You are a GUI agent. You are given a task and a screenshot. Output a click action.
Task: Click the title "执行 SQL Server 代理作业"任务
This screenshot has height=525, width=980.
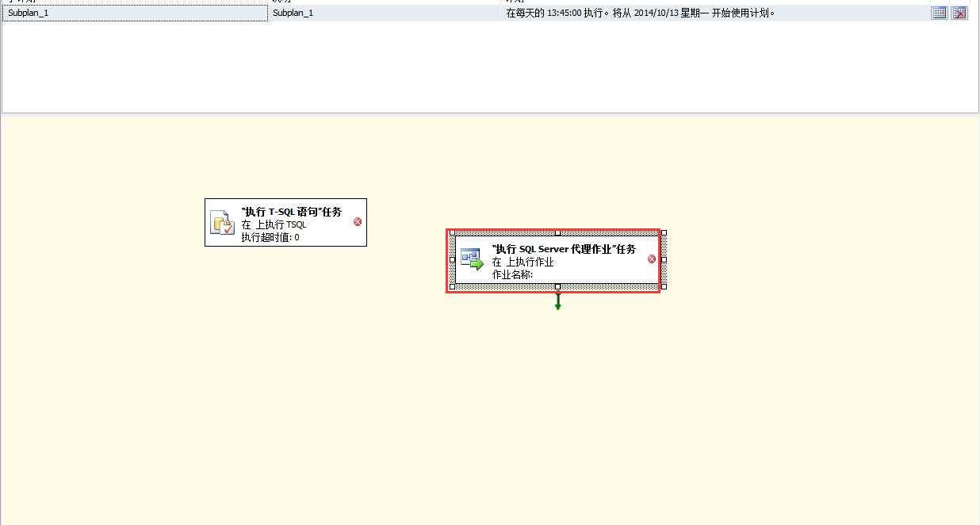coord(564,249)
